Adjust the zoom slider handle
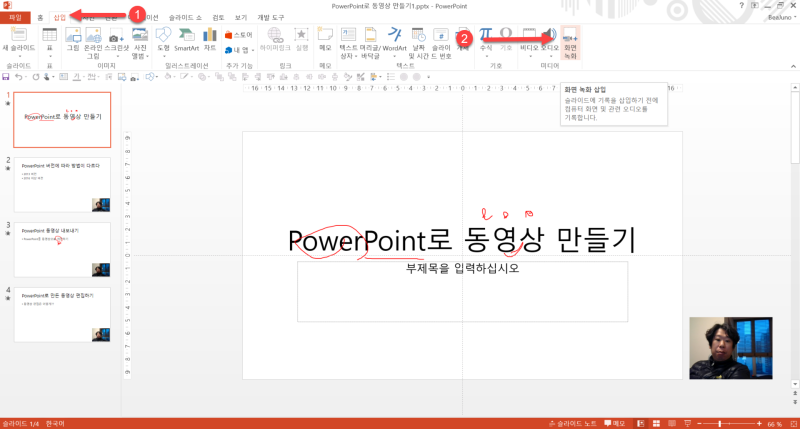This screenshot has width=800, height=429. (x=720, y=424)
